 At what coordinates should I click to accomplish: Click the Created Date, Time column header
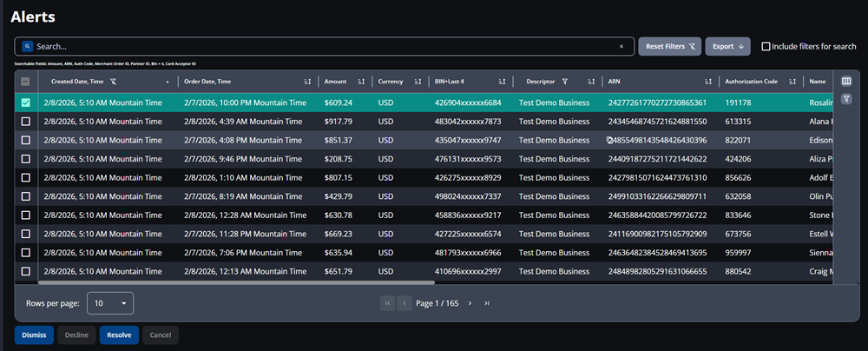(x=77, y=82)
